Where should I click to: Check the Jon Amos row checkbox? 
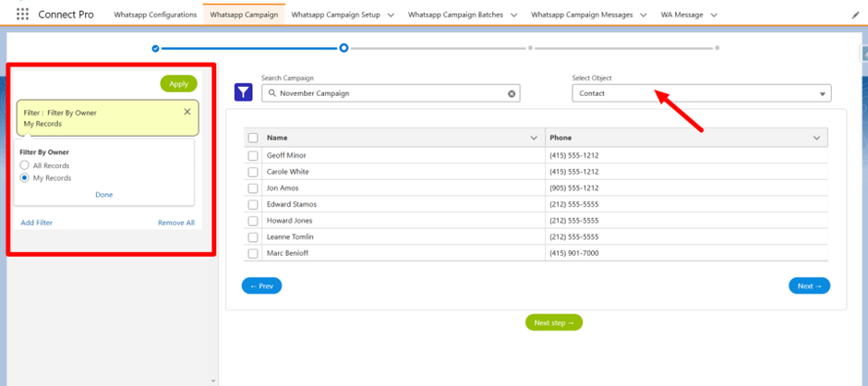253,188
